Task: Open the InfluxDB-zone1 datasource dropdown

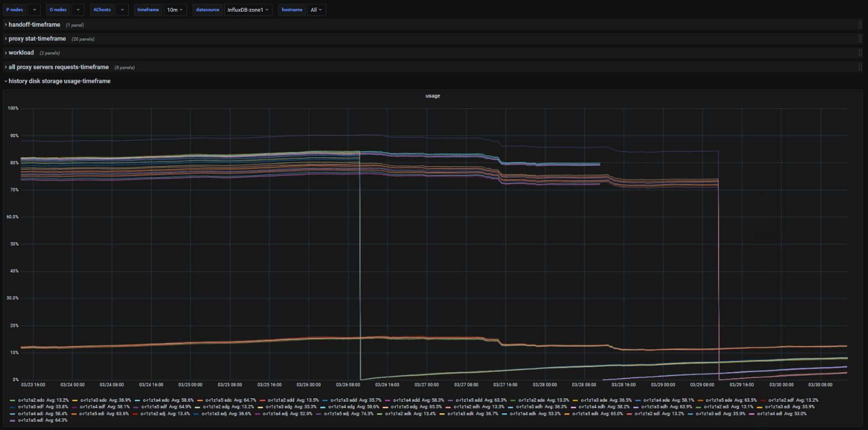Action: [x=248, y=10]
